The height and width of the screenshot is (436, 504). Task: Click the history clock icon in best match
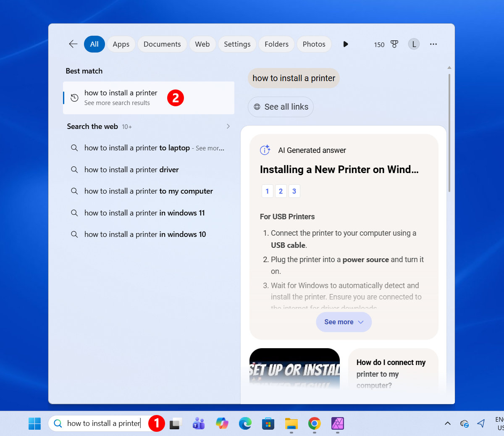(74, 98)
